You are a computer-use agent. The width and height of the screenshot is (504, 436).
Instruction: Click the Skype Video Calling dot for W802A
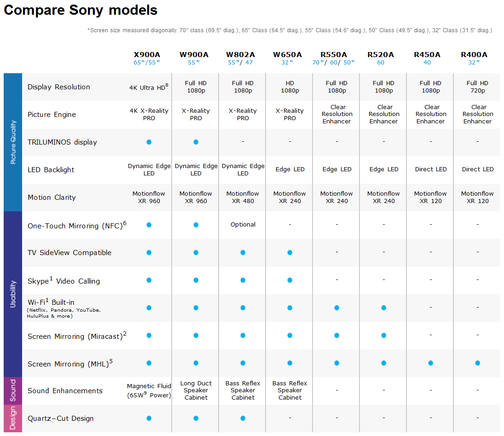[x=243, y=280]
